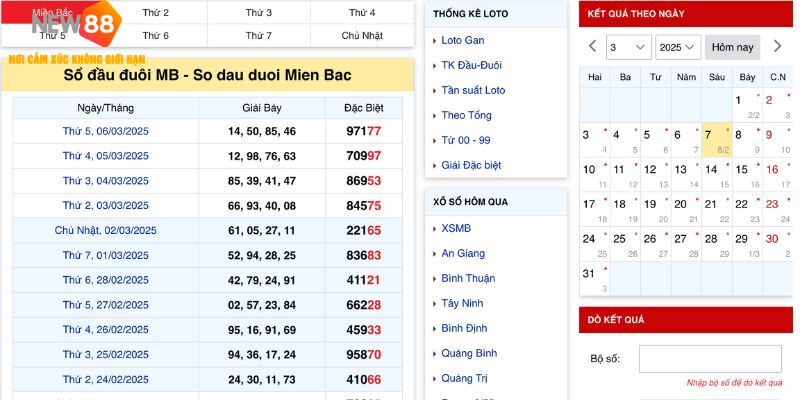Viewport: 800px width, 400px height.
Task: Open the Bình Thuận lottery link
Action: point(468,278)
